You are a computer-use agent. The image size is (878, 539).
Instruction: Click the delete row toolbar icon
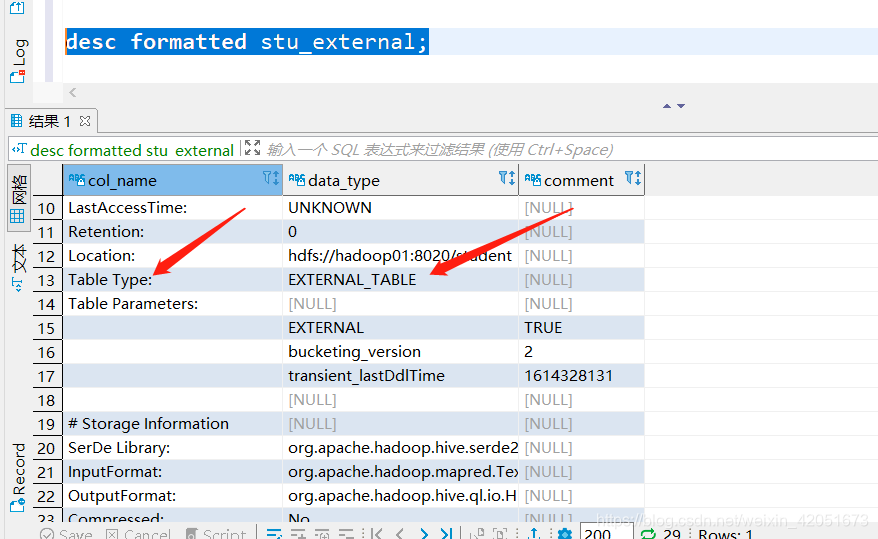coord(347,534)
